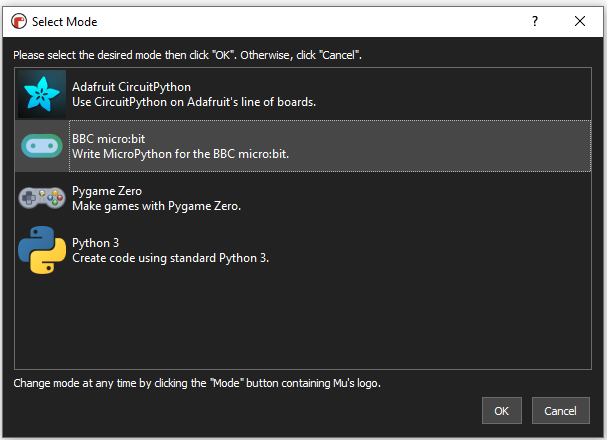Open the question mark help button
607x440 pixels.
(535, 21)
